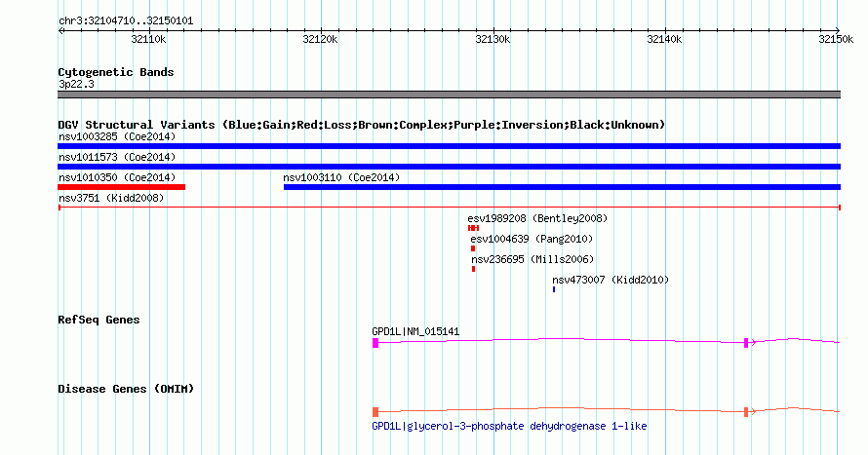Click the ruler's right arrow end
Viewport: 868px width, 455px height.
point(838,31)
